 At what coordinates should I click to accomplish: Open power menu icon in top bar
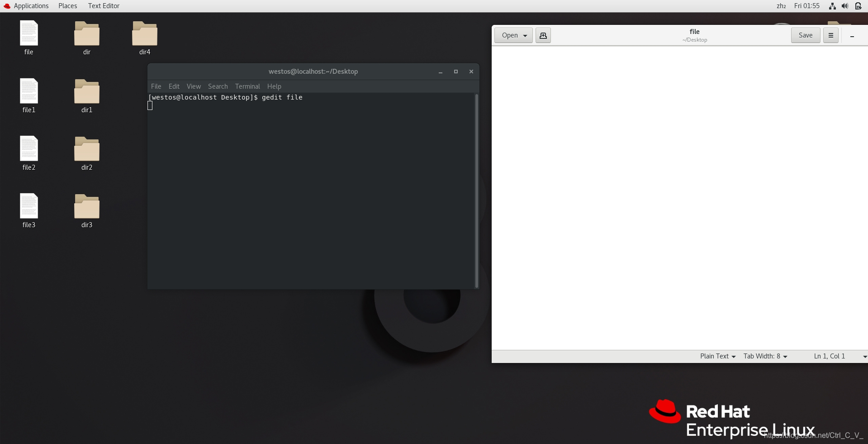pos(858,6)
